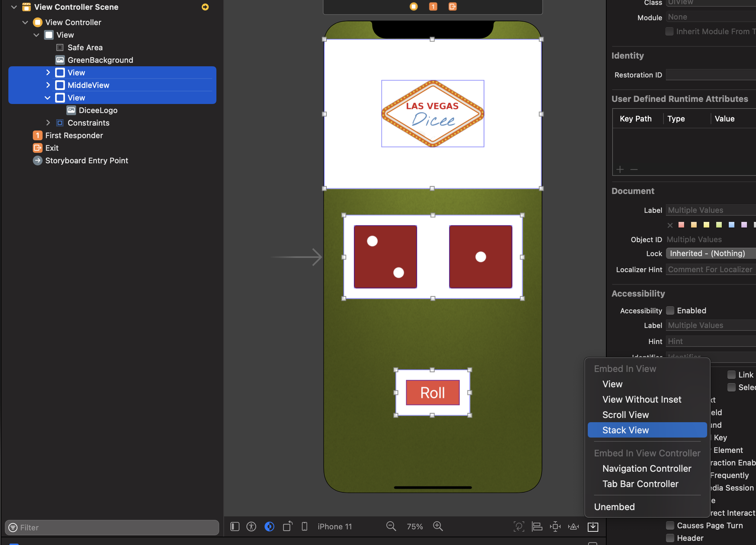The width and height of the screenshot is (756, 545).
Task: Change canvas orientation
Action: (287, 526)
